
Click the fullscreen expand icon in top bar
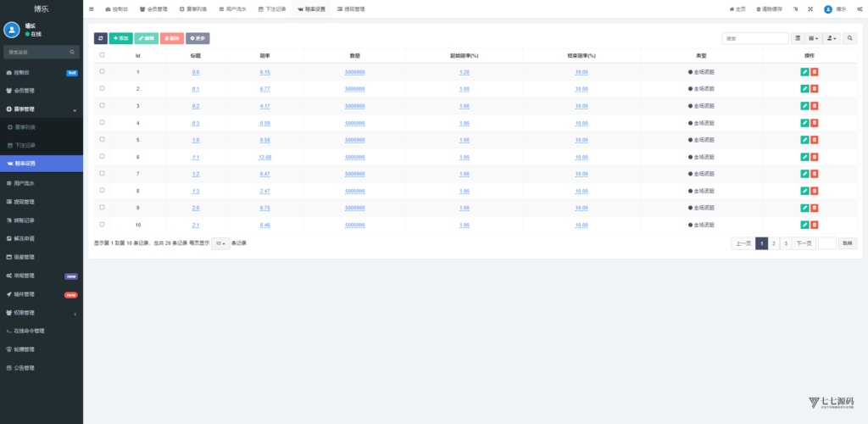click(810, 9)
